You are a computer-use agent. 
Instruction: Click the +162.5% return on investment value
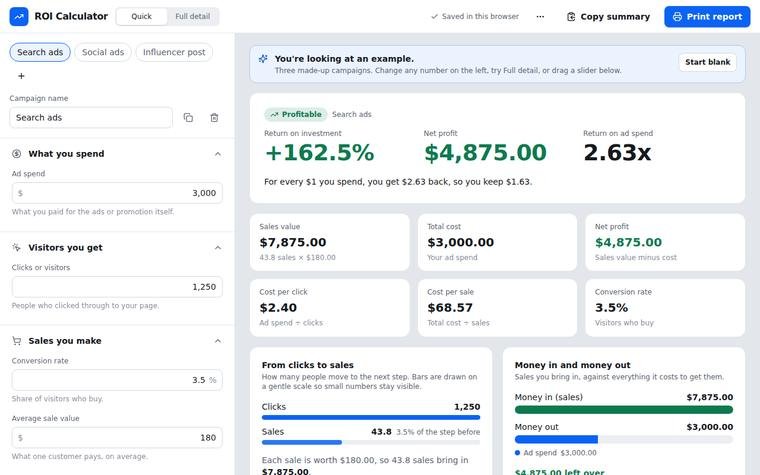[320, 153]
